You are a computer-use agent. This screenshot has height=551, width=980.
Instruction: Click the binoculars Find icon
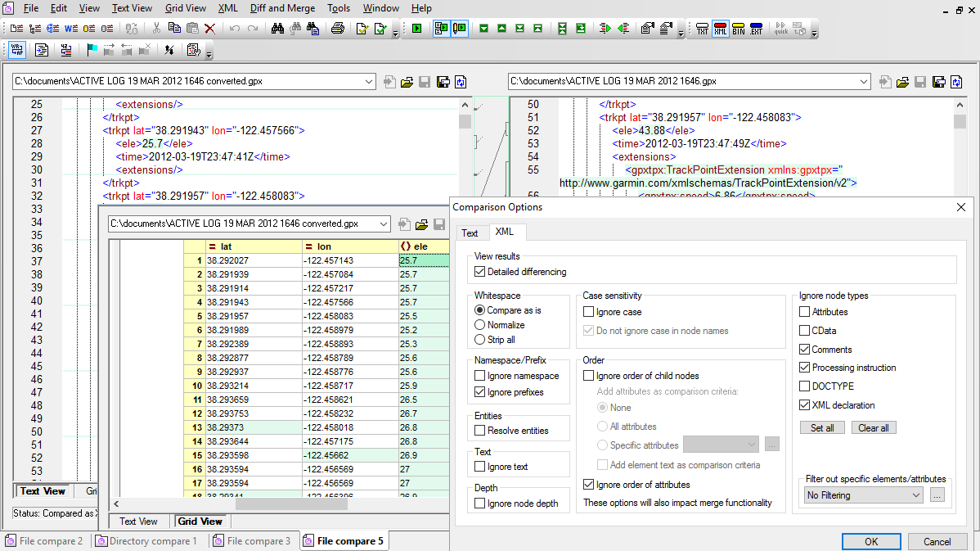point(277,29)
